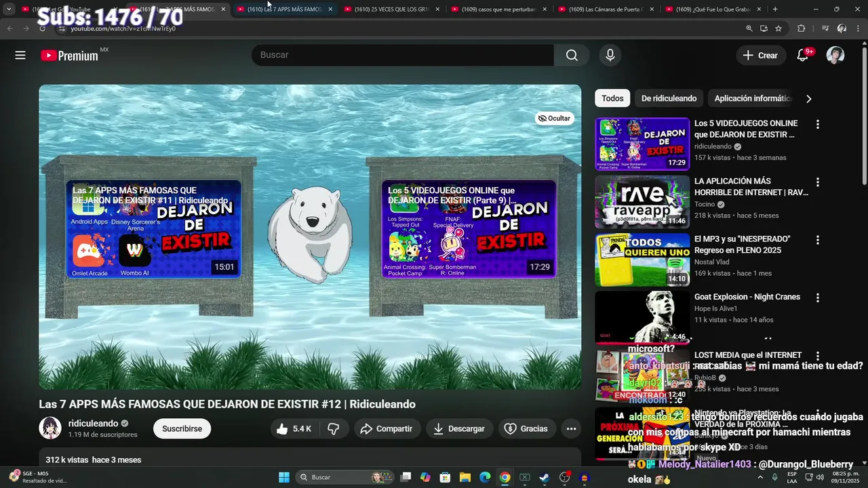
Task: Open the Goat Explosion thumbnail
Action: [x=642, y=317]
